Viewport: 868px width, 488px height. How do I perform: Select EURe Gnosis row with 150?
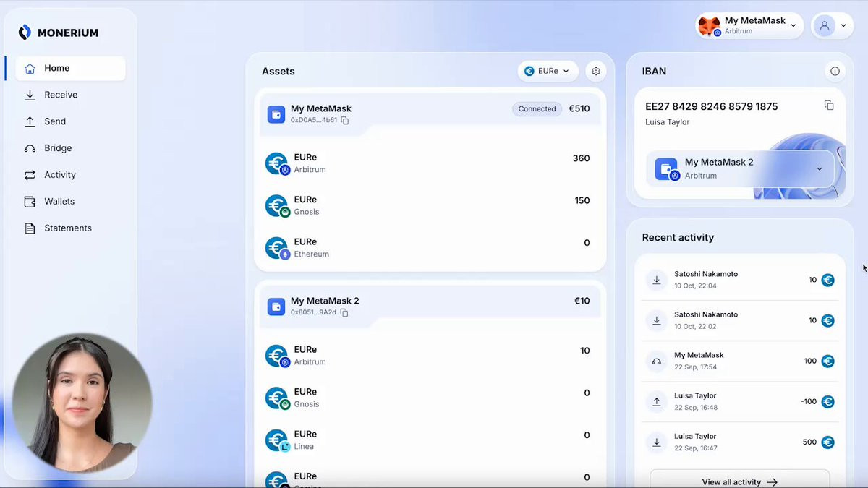430,205
